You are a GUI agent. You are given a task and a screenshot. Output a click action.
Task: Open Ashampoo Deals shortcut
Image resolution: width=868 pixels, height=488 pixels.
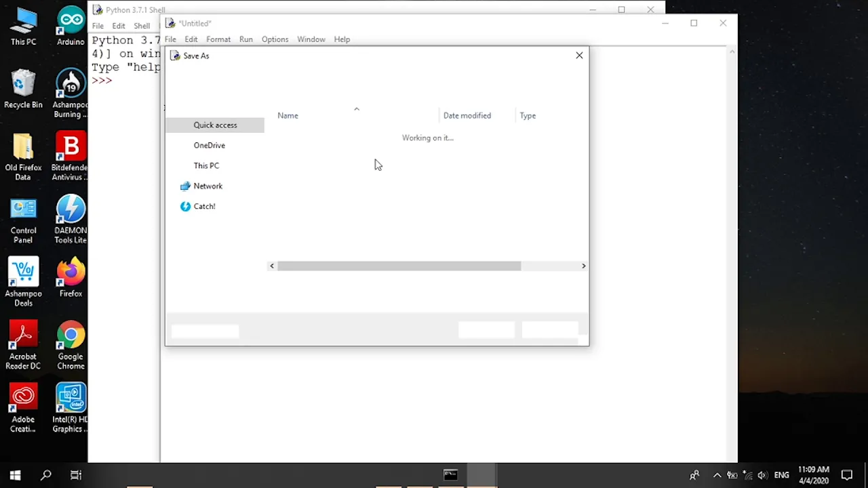point(23,283)
